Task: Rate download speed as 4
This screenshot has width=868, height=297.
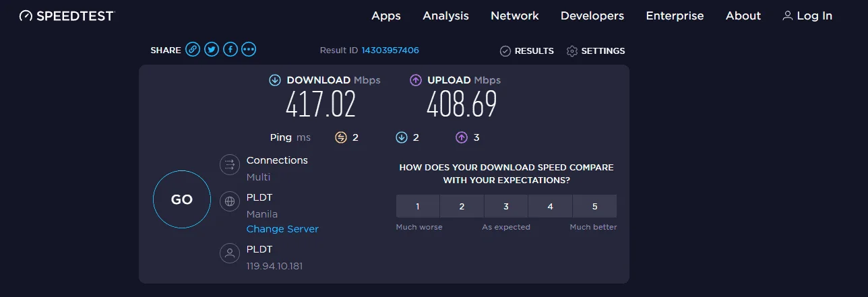Action: coord(550,206)
